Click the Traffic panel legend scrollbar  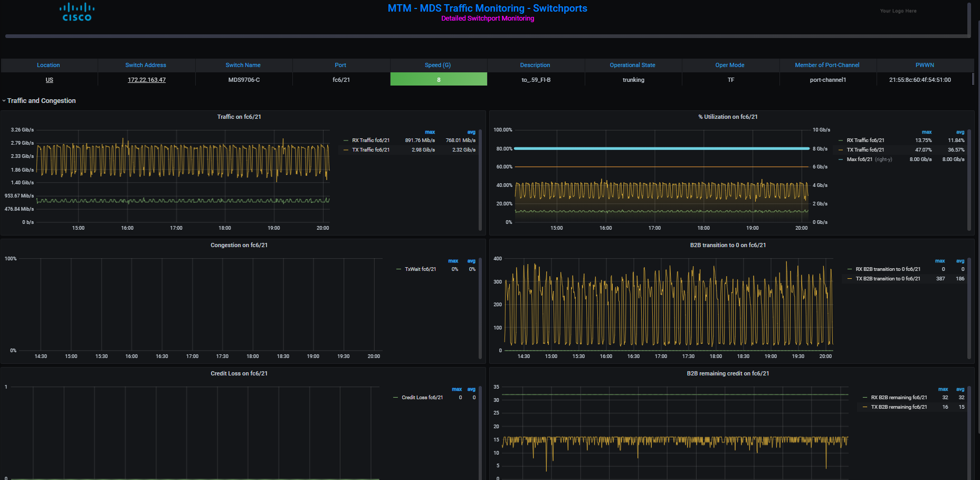[x=480, y=180]
